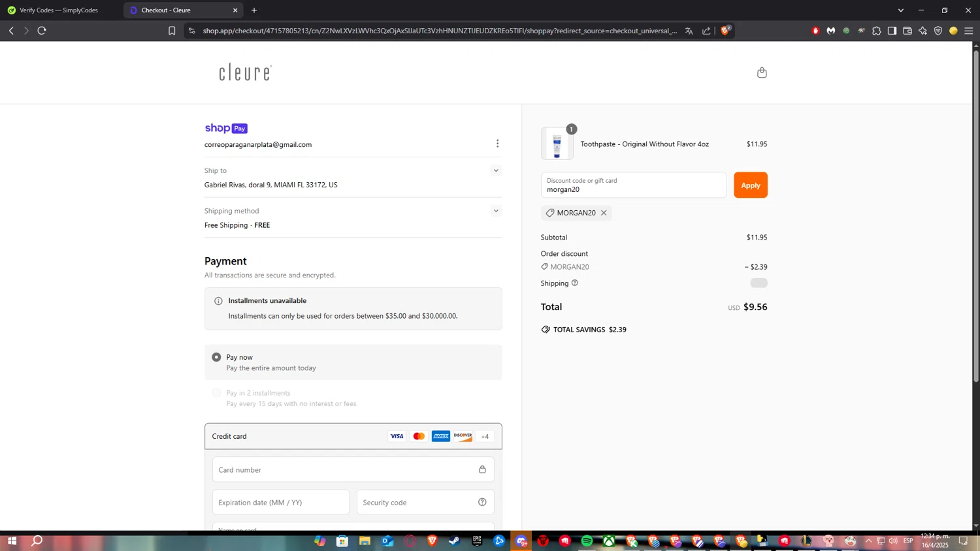Go back to the previous page

11,31
